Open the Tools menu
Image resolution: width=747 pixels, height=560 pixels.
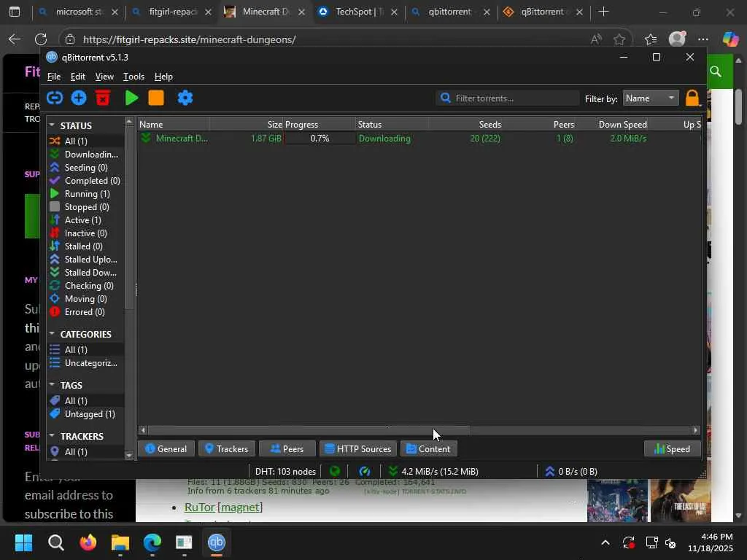134,76
